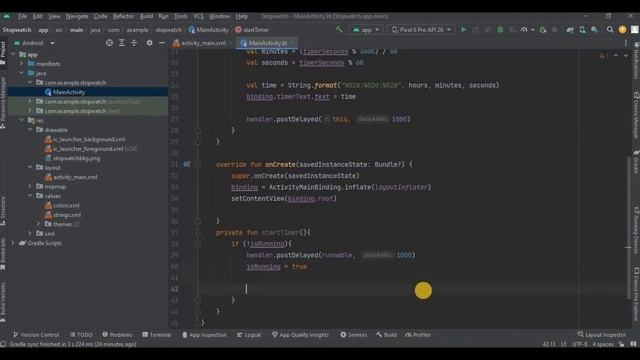Switch to activity_main.xml editor tab
Viewport: 640px width, 360px height.
[x=203, y=43]
